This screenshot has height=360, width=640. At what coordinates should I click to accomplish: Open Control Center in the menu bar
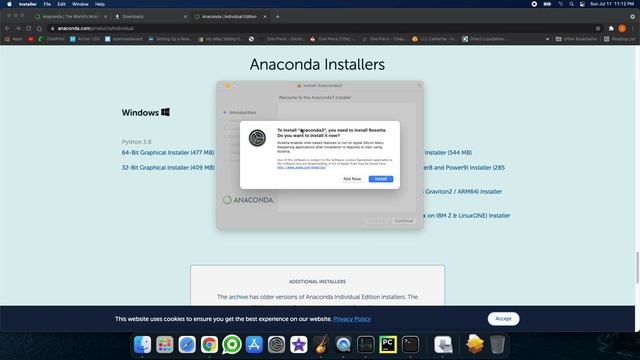582,4
